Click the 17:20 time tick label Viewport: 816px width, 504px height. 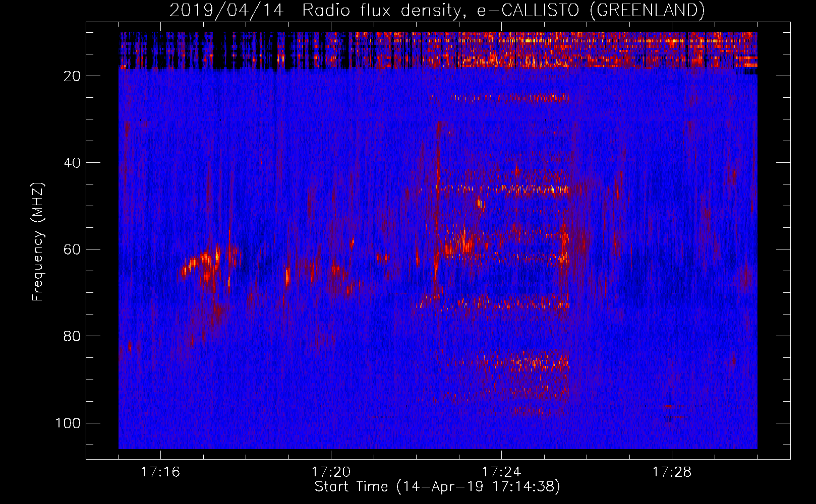331,472
